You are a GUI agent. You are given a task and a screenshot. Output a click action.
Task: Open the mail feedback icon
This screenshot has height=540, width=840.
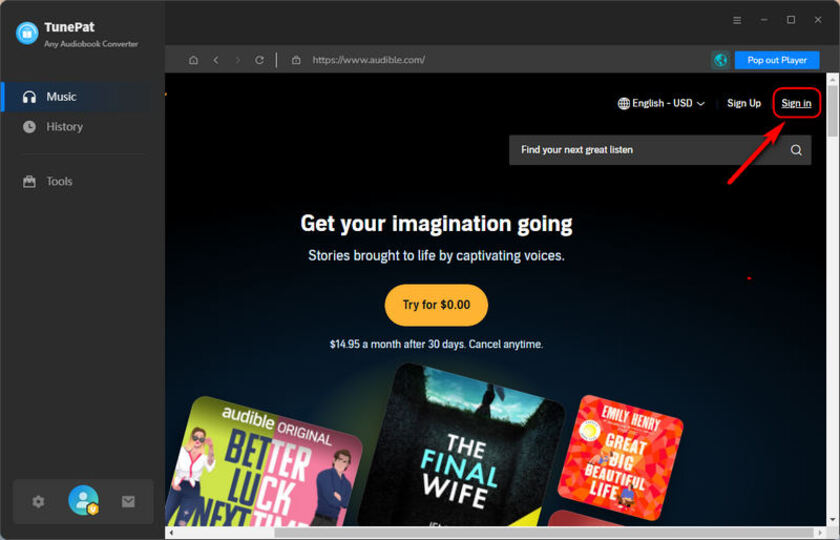[128, 502]
